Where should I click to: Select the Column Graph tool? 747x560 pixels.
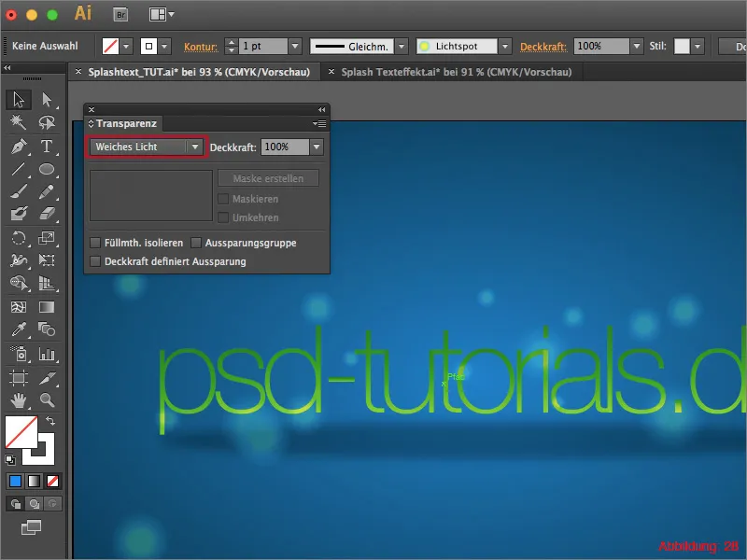coord(47,354)
